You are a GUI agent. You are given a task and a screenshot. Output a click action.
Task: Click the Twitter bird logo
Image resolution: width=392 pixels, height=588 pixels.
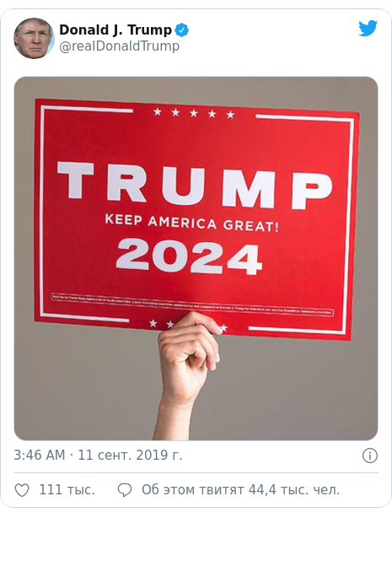(x=368, y=29)
